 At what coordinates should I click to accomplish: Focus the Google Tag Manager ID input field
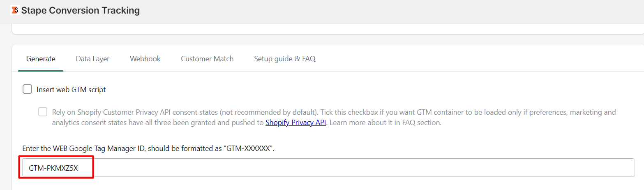[329, 168]
